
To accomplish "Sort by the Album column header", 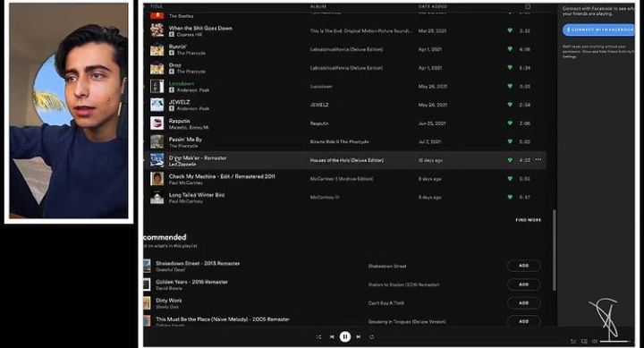I will 318,6.
